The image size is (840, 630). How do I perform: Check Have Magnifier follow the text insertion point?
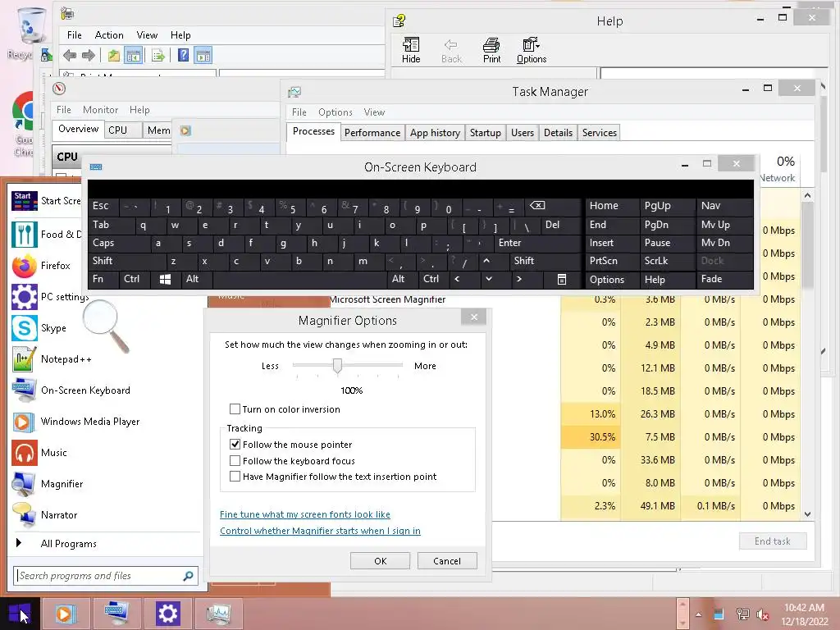point(235,477)
